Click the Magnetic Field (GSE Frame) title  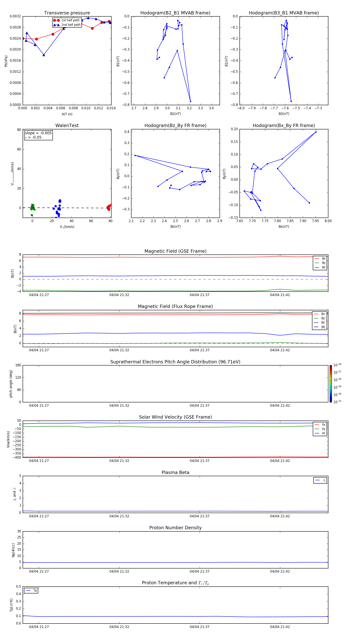coord(175,251)
